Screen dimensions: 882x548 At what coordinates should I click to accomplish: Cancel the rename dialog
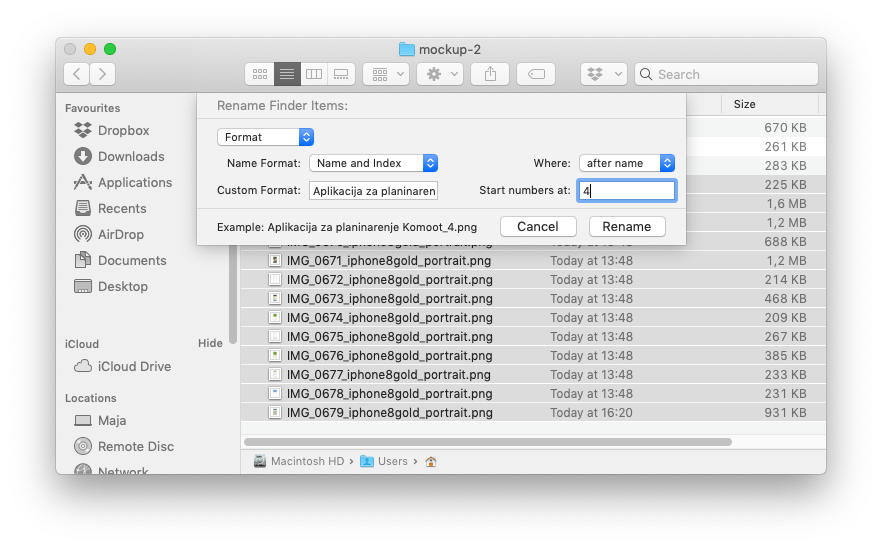[537, 226]
